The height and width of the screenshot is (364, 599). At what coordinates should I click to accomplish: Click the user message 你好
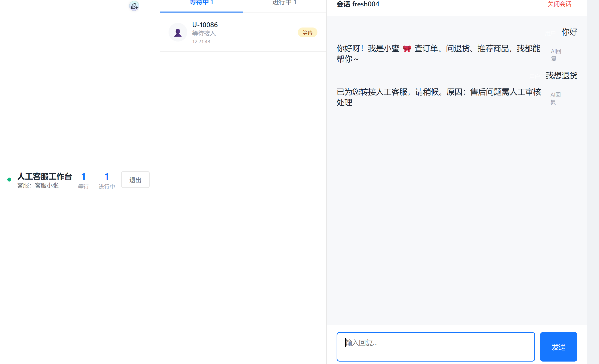click(x=570, y=32)
